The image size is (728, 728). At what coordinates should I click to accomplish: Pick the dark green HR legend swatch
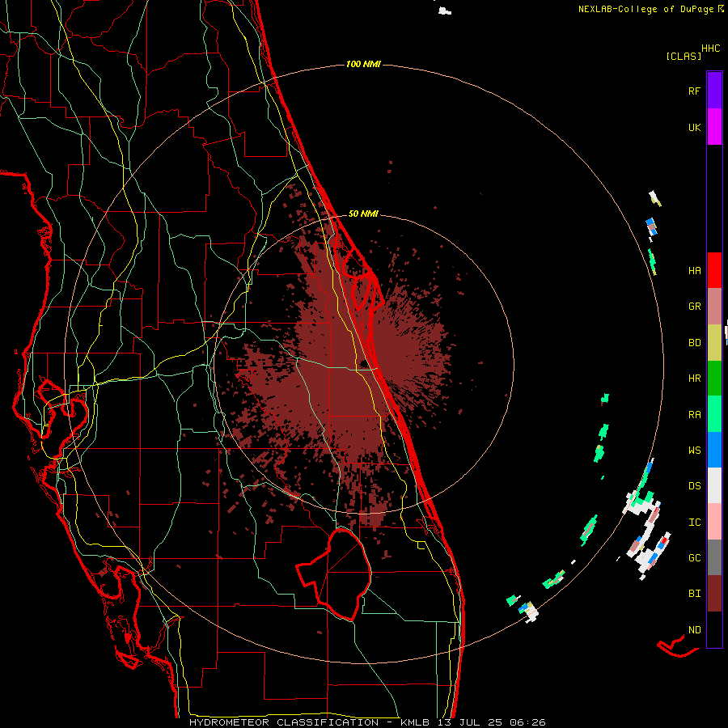point(714,379)
